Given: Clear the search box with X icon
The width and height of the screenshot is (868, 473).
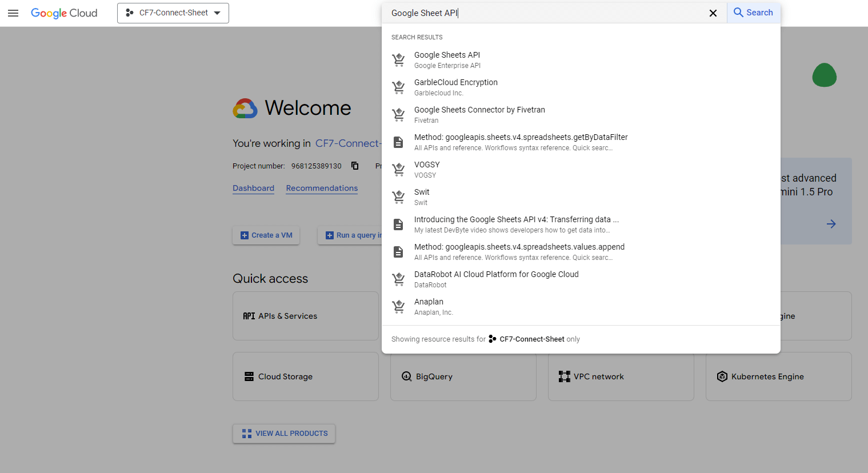Looking at the screenshot, I should [x=713, y=13].
